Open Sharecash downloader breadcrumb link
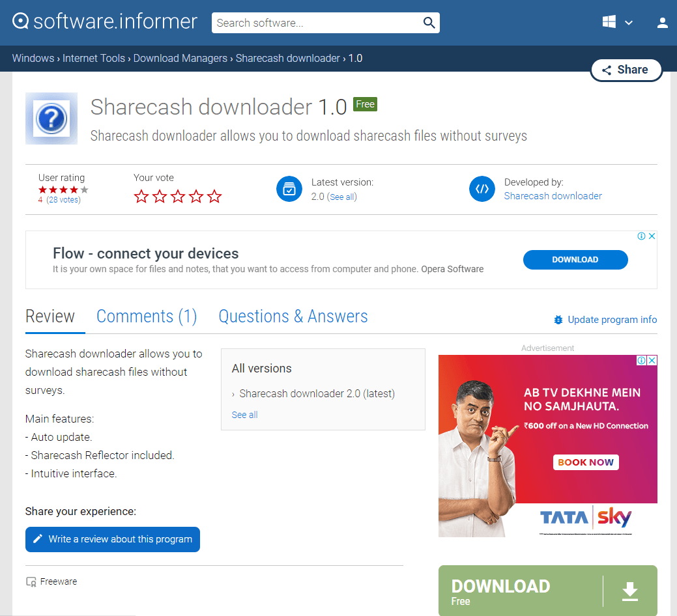 click(x=287, y=58)
